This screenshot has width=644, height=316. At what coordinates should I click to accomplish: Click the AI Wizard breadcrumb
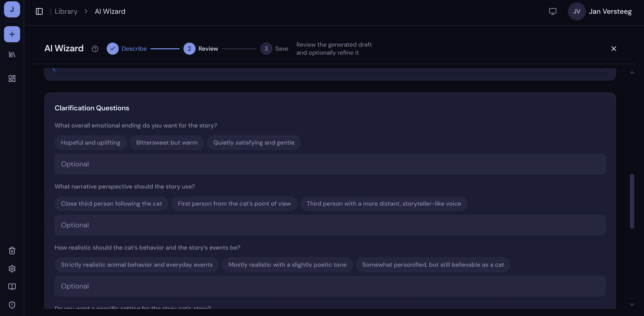[110, 11]
